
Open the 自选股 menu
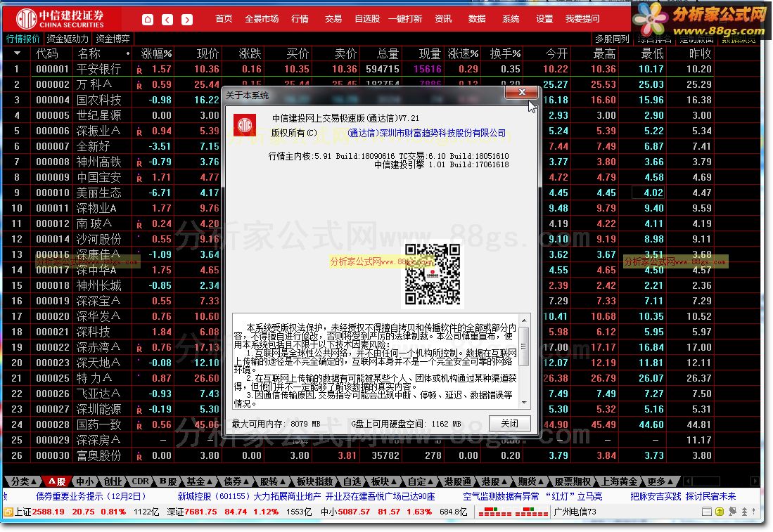[x=367, y=19]
